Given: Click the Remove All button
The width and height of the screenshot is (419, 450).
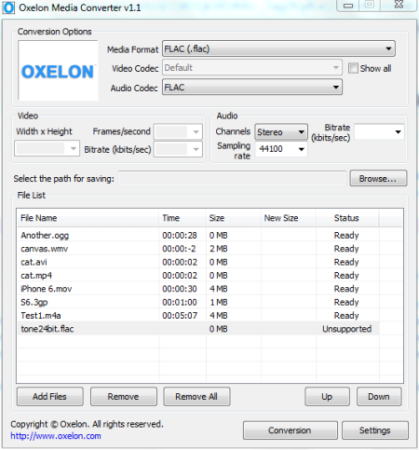Looking at the screenshot, I should [x=196, y=397].
